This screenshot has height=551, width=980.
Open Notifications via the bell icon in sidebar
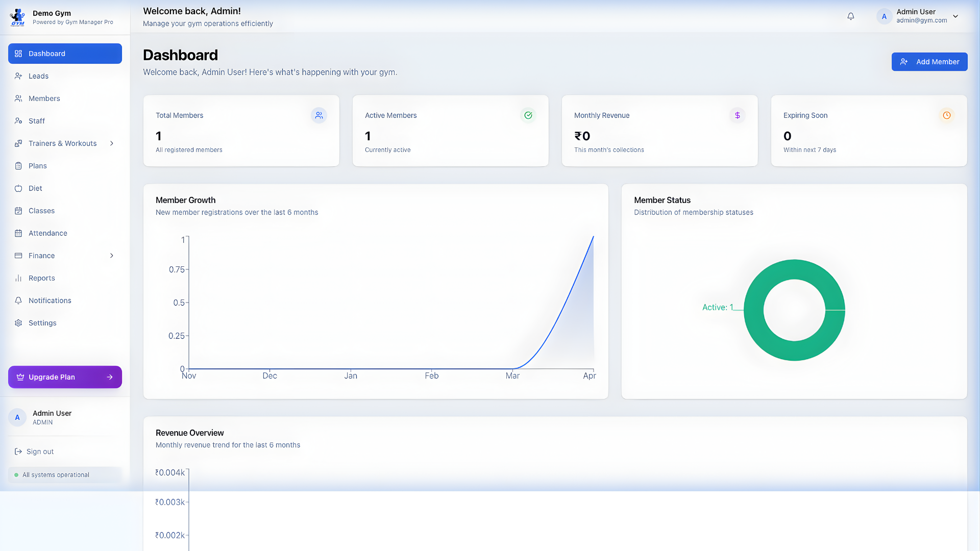18,300
